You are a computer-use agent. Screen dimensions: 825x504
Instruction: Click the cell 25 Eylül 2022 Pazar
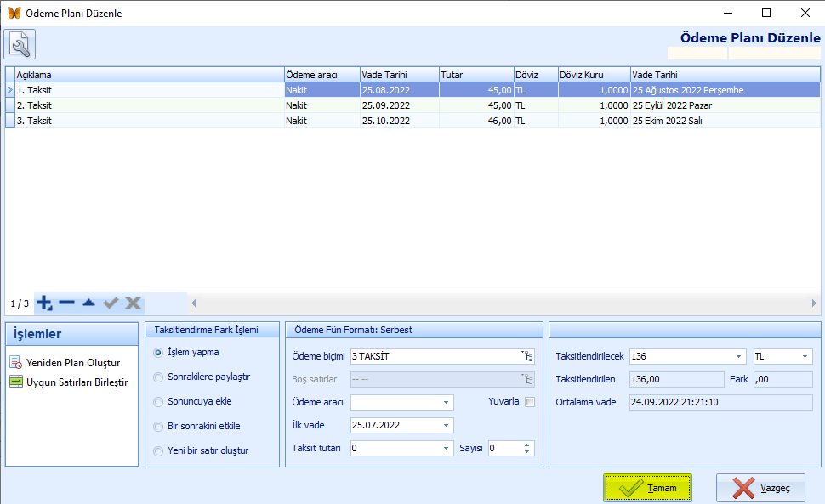(725, 105)
